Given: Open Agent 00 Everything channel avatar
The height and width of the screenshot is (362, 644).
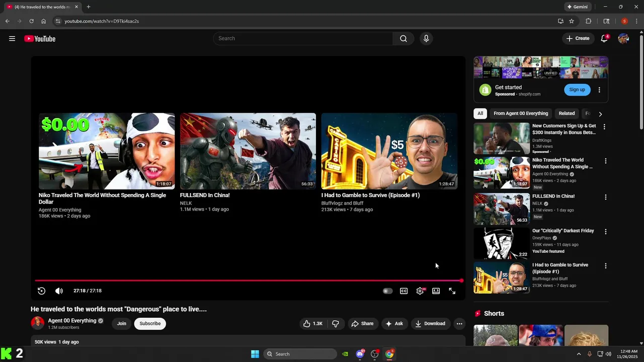Looking at the screenshot, I should [x=38, y=323].
